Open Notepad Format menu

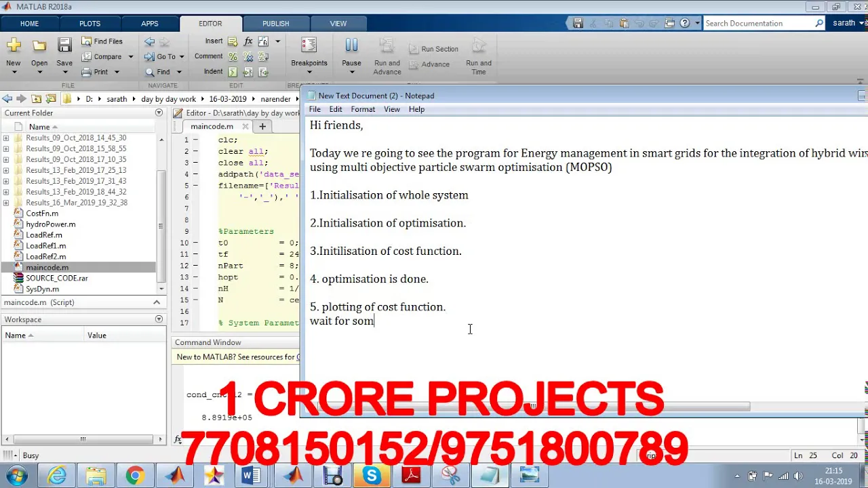click(363, 109)
